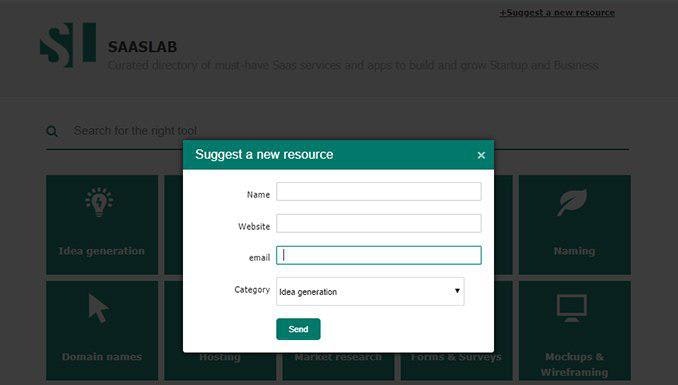Click the +Suggest a new resource link
The width and height of the screenshot is (678, 385).
click(x=557, y=13)
